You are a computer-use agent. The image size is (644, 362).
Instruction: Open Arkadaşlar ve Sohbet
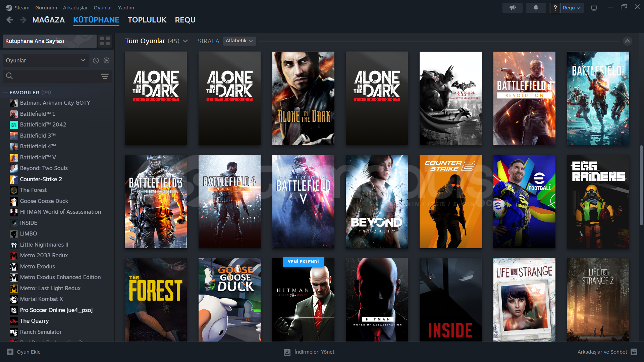coord(607,352)
